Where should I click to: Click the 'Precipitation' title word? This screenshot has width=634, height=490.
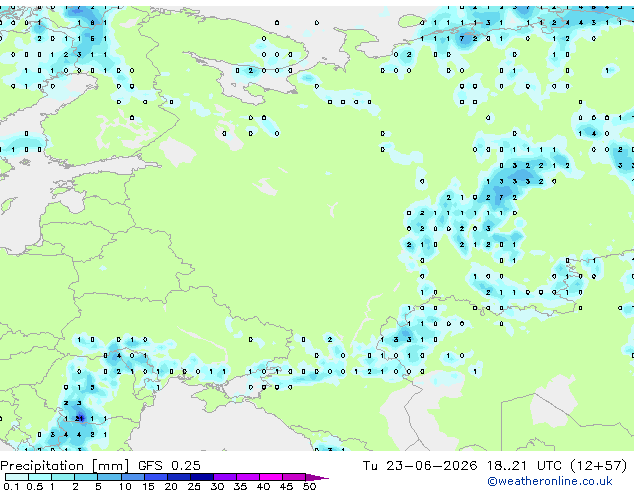pyautogui.click(x=42, y=466)
